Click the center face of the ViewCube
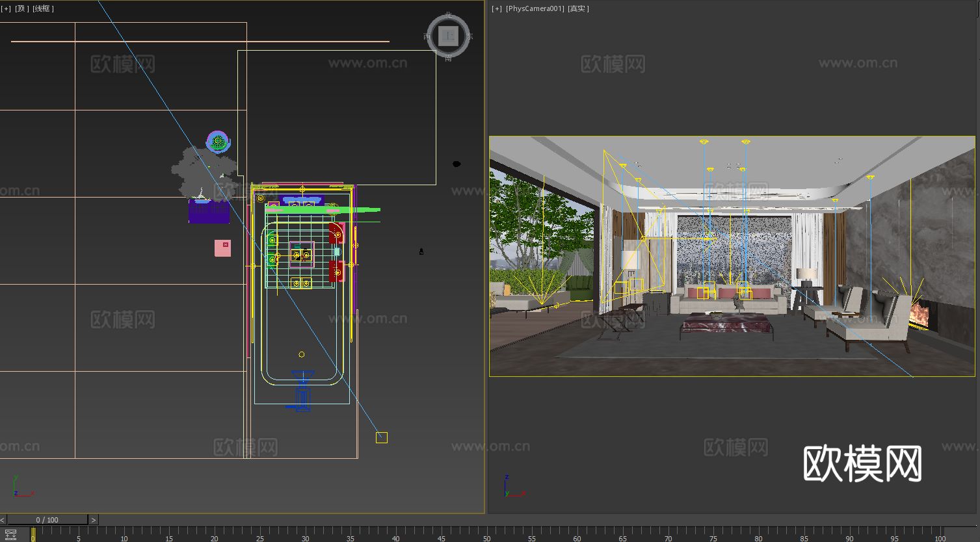 point(447,36)
